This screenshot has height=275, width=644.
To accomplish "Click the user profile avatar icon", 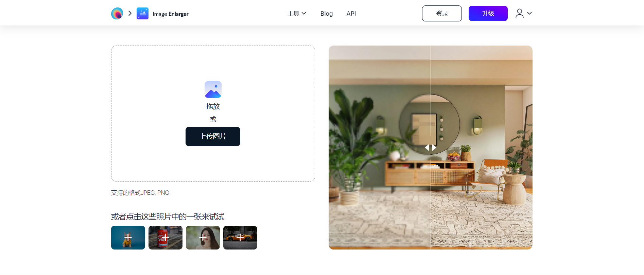I will coord(519,13).
